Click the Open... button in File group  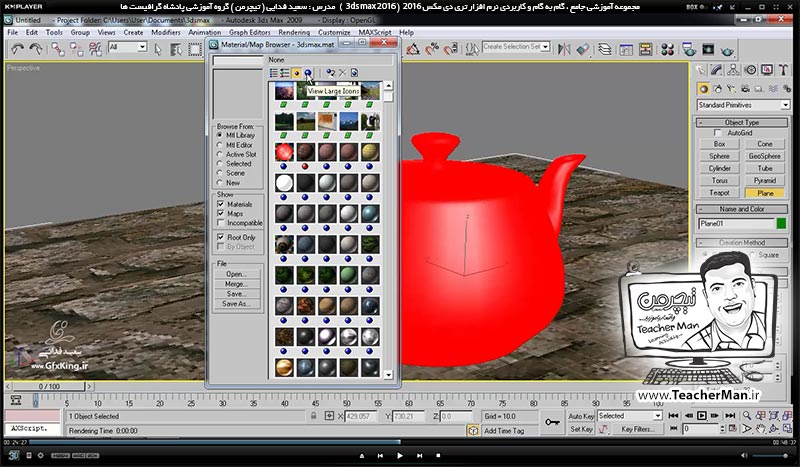236,274
